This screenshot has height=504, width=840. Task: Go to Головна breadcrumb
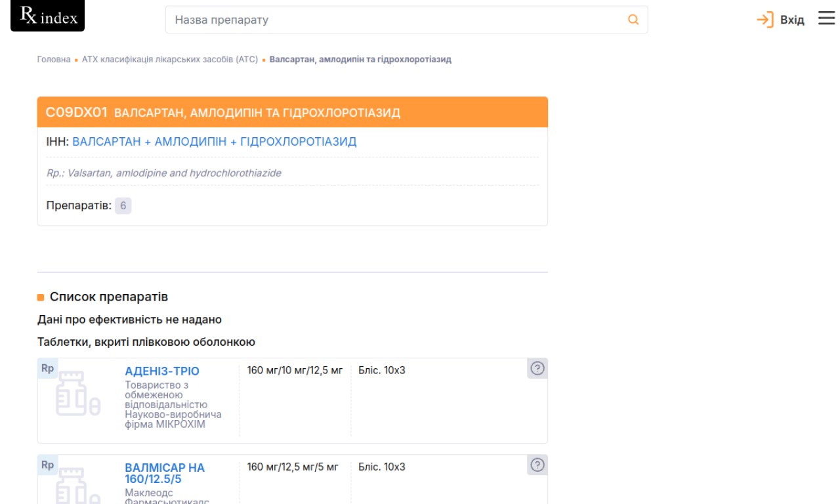tap(54, 59)
